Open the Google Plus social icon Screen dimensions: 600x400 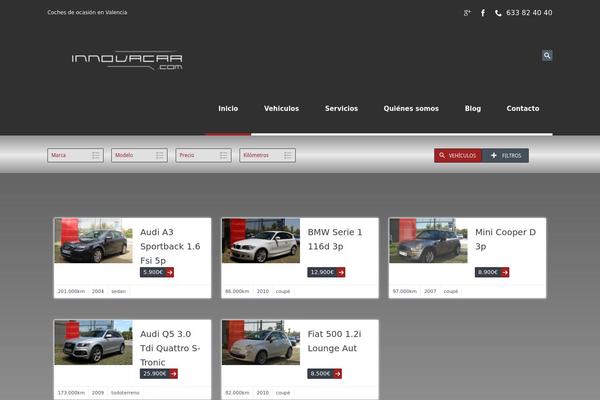(x=467, y=13)
